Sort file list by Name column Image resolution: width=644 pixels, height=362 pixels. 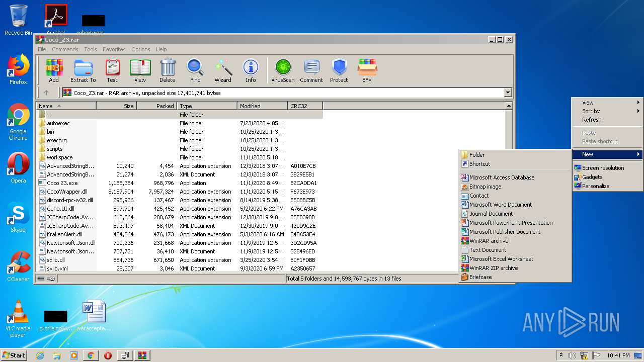[66, 106]
